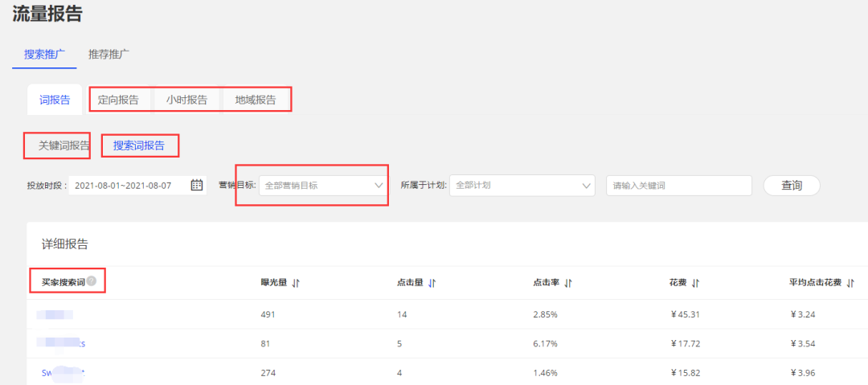Sort by 花费 column arrows

pos(695,283)
